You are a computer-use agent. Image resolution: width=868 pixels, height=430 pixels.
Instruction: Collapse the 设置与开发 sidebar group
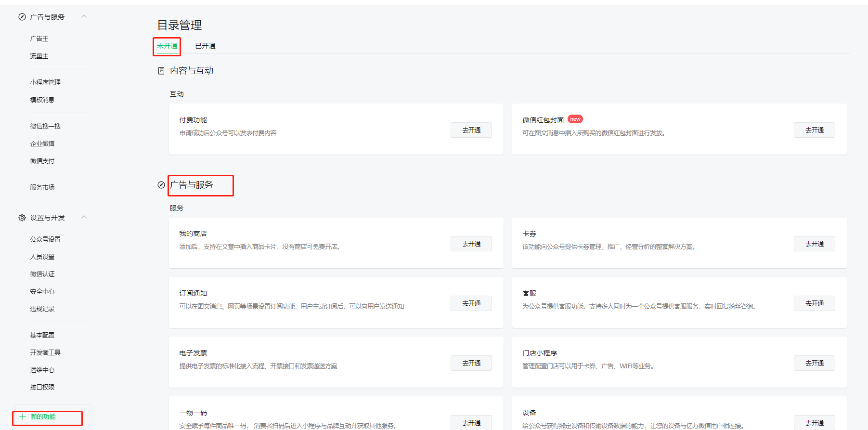tap(84, 217)
